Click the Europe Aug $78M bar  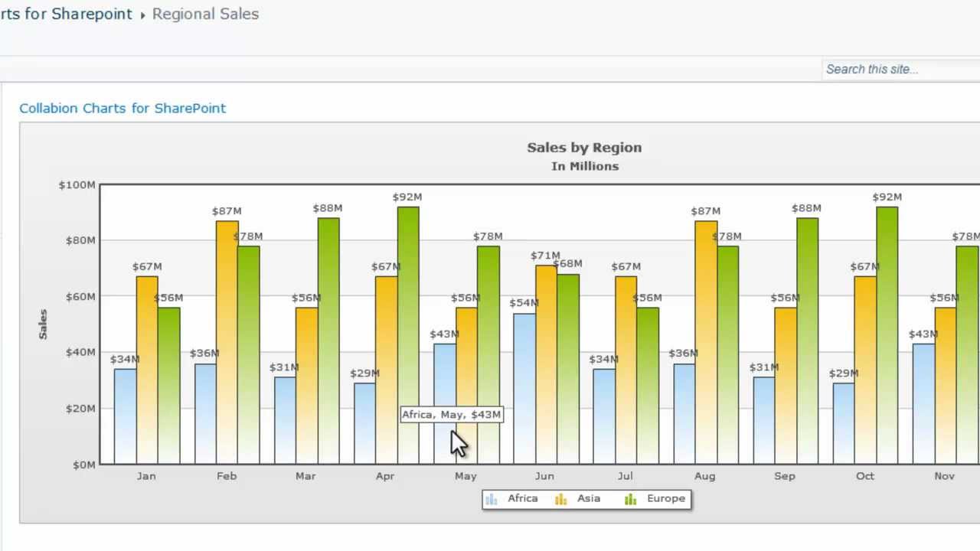point(728,354)
